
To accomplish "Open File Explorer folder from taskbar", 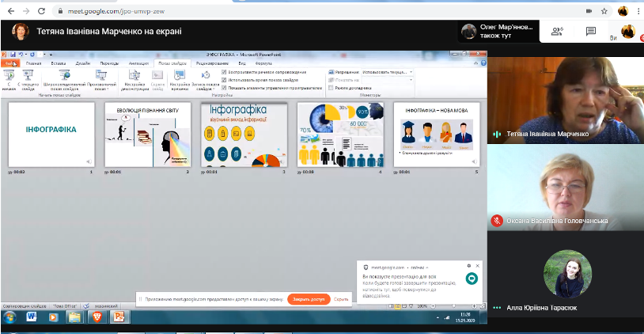I will pyautogui.click(x=74, y=317).
